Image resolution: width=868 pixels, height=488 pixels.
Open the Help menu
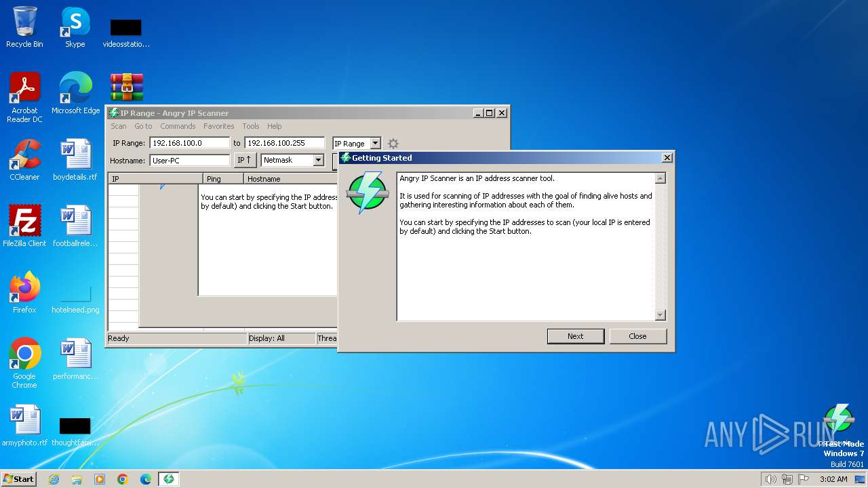[275, 126]
